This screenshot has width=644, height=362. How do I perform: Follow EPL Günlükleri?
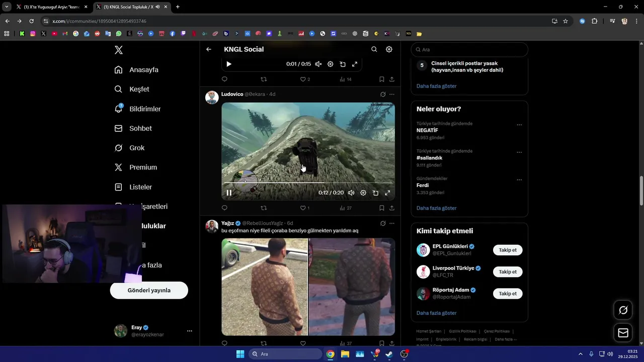pos(508,250)
